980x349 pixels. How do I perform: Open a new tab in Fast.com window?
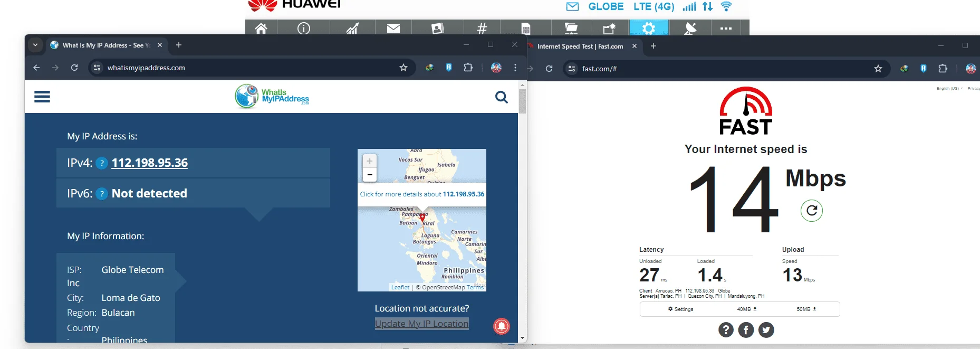pos(654,46)
